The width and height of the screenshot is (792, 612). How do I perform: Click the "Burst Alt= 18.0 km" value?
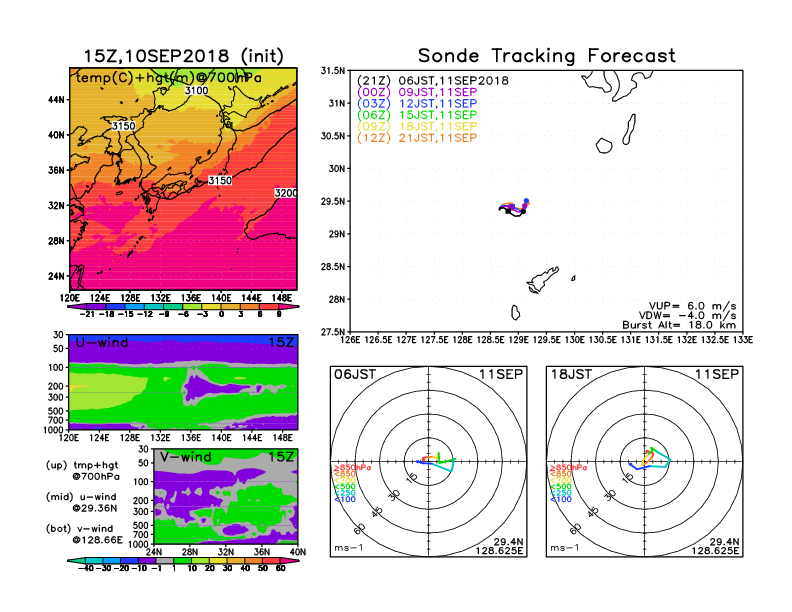(x=679, y=325)
